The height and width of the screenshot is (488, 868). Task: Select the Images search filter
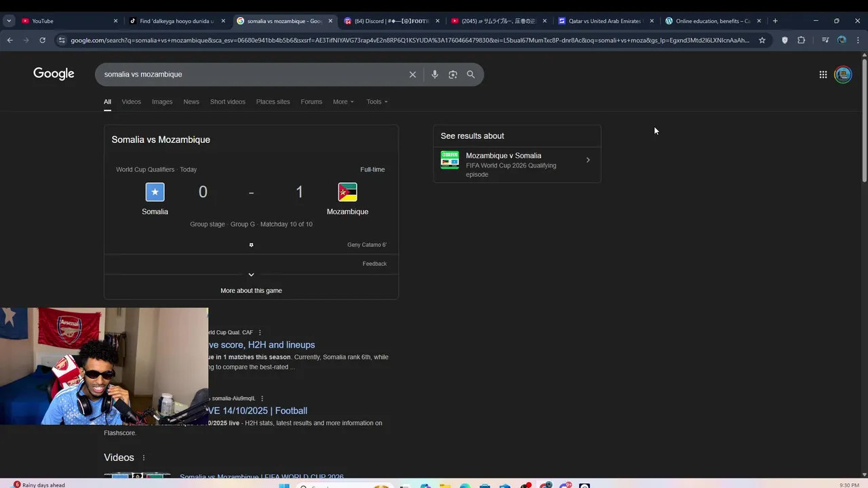(162, 102)
